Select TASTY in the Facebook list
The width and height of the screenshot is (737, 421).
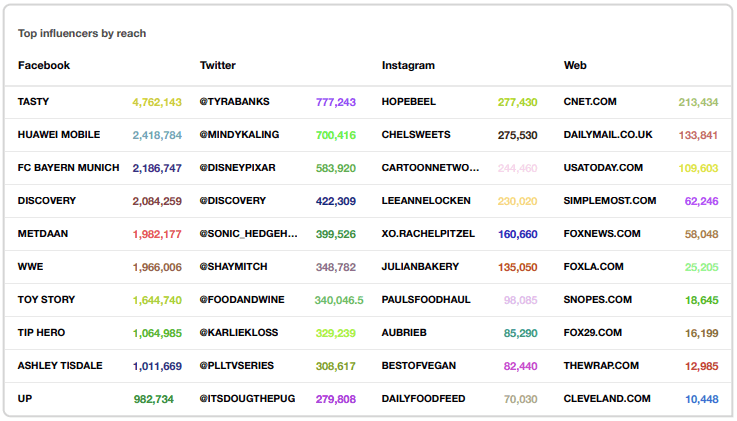coord(33,101)
